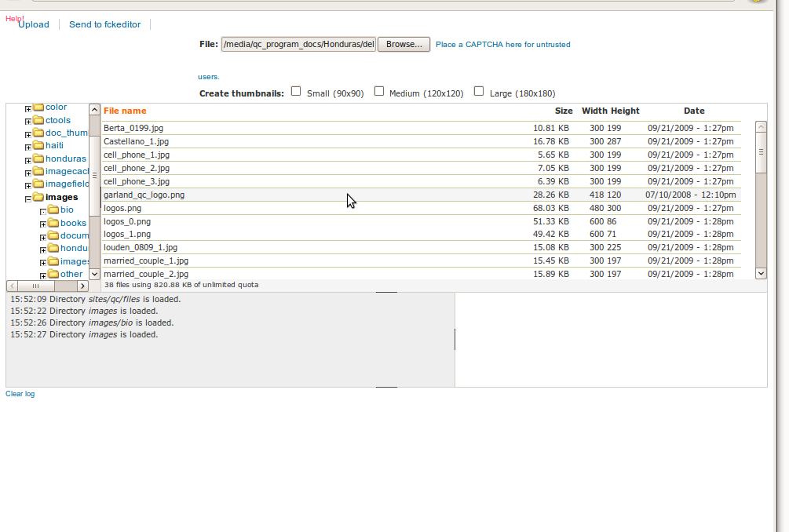Check the Medium (120x120) thumbnail option
789x532 pixels.
click(x=379, y=91)
